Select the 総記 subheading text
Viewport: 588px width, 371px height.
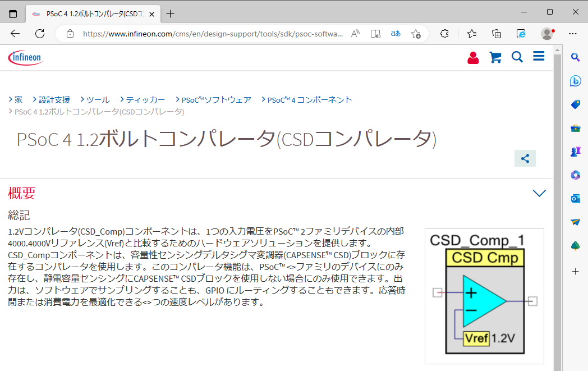click(19, 216)
